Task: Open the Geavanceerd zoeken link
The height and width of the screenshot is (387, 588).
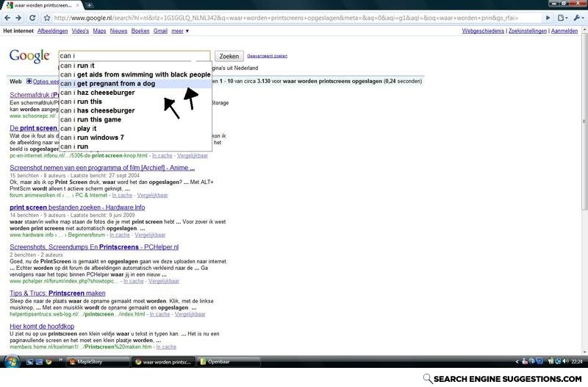Action: point(267,56)
